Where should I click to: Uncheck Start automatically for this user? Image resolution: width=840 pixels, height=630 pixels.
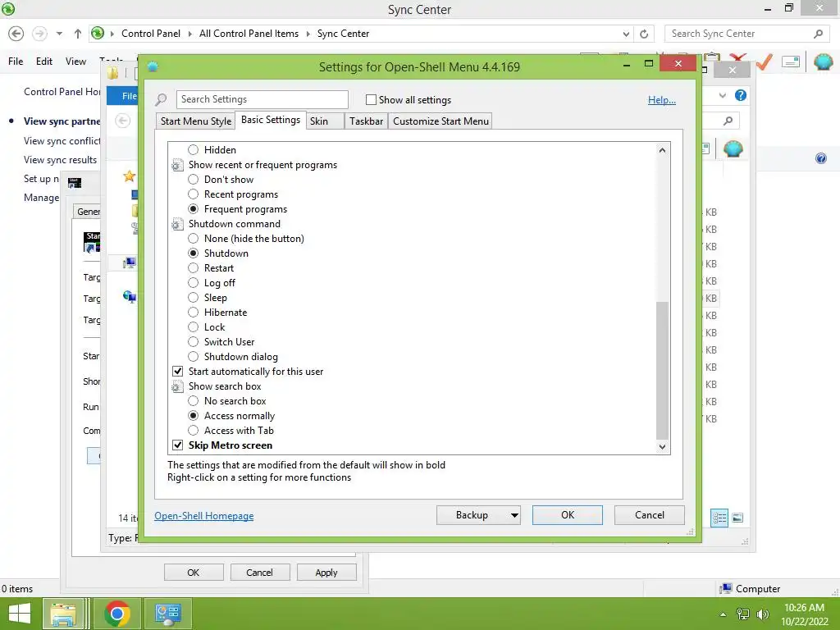click(x=178, y=372)
